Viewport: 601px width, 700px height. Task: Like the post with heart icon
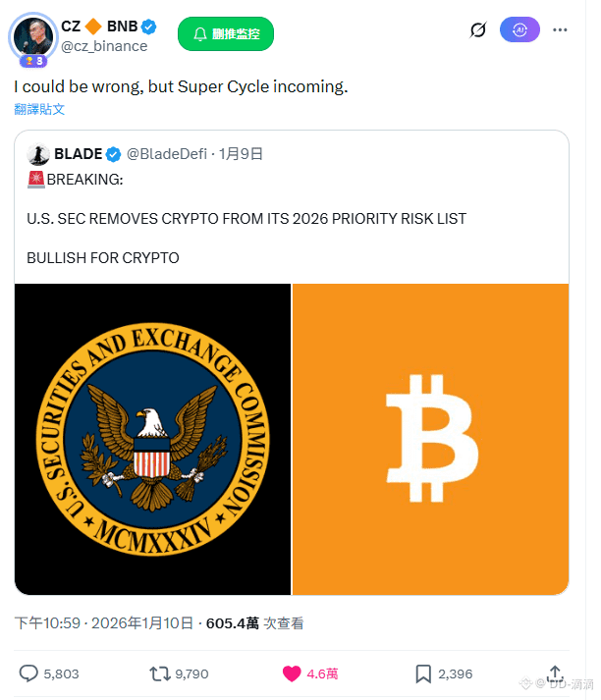click(292, 673)
